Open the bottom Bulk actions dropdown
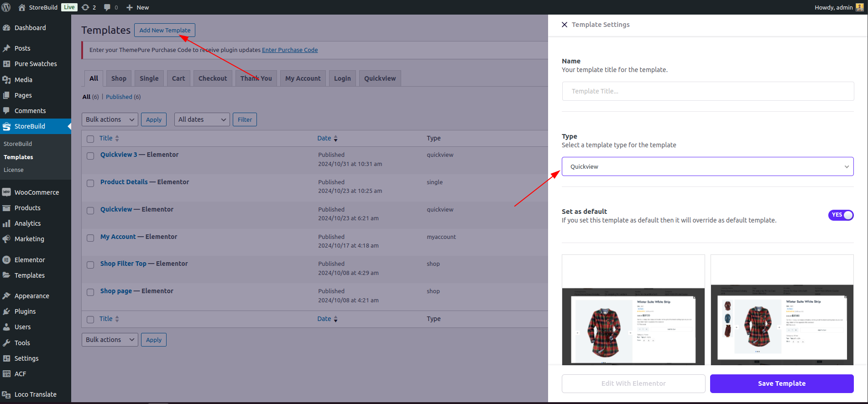 (110, 340)
